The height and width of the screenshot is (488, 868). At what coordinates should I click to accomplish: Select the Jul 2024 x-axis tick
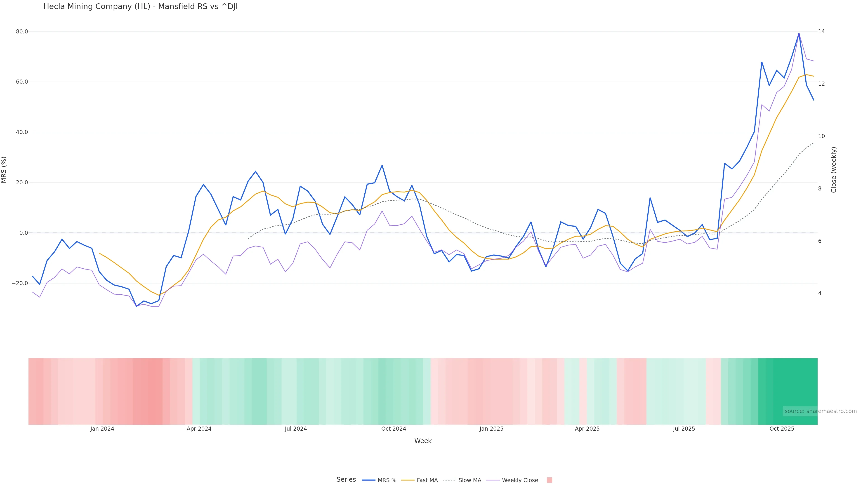[x=295, y=429]
